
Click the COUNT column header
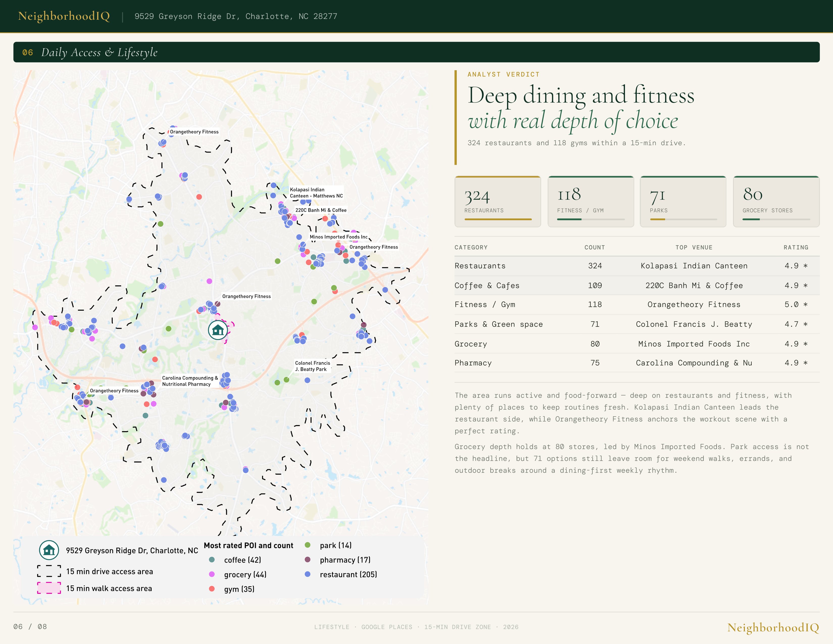pyautogui.click(x=595, y=247)
